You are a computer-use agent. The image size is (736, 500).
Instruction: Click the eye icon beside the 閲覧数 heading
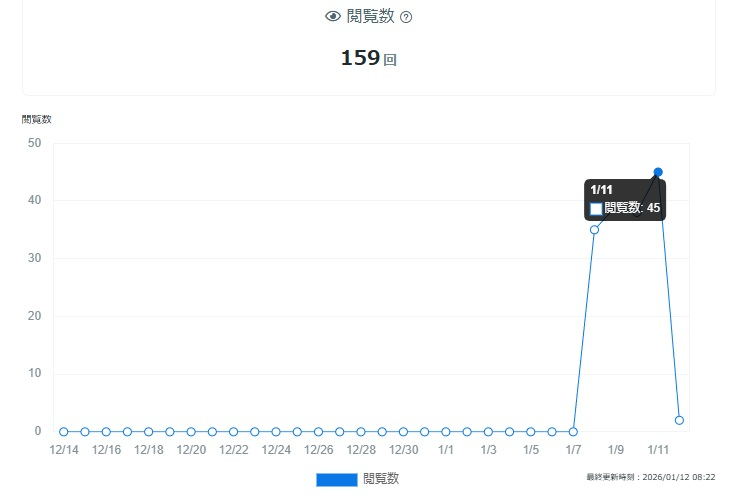[x=333, y=16]
